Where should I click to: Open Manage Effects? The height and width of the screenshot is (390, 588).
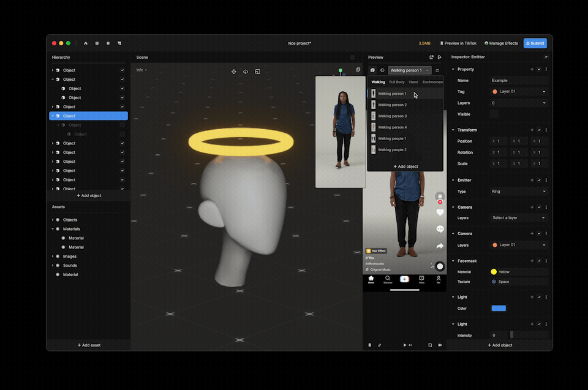click(x=501, y=43)
